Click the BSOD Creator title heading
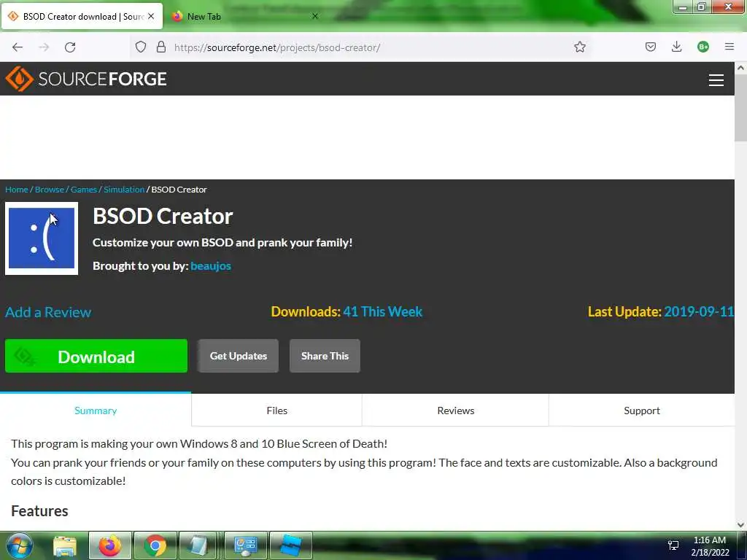The height and width of the screenshot is (560, 747). click(x=163, y=216)
